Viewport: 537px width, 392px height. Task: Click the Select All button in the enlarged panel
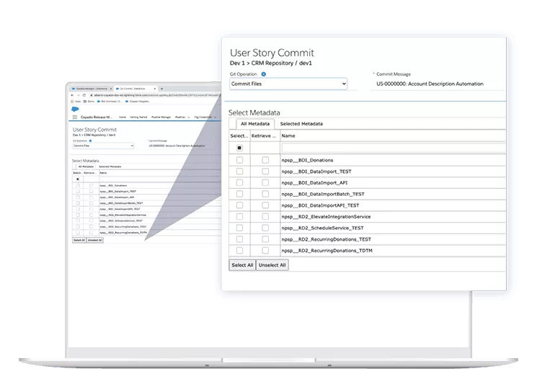[x=242, y=265]
